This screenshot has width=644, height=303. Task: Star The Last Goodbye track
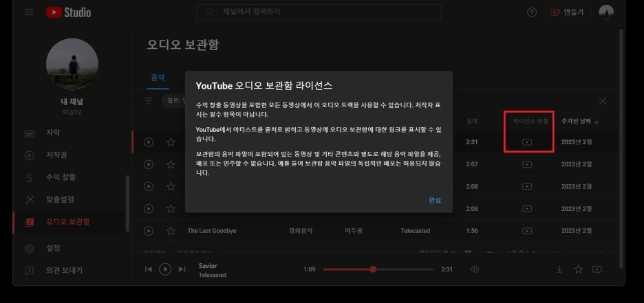click(x=171, y=231)
